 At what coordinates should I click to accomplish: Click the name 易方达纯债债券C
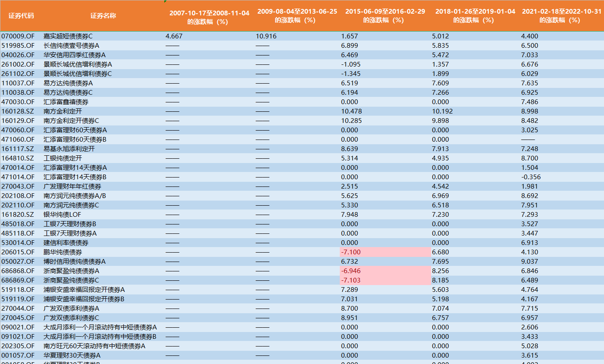[68, 93]
